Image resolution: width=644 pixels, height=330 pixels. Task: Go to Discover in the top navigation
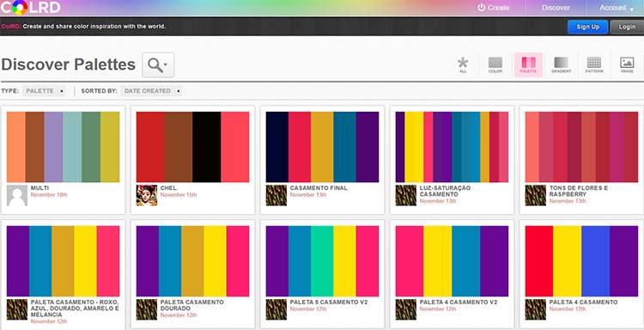556,8
